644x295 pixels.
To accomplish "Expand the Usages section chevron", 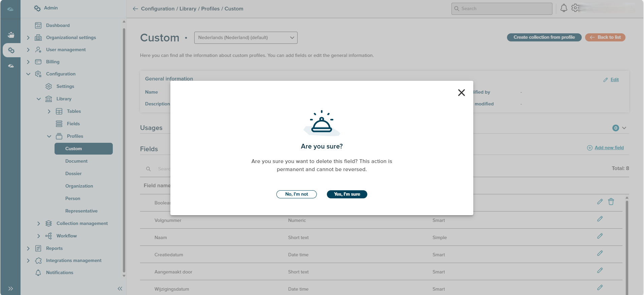I will (x=624, y=128).
